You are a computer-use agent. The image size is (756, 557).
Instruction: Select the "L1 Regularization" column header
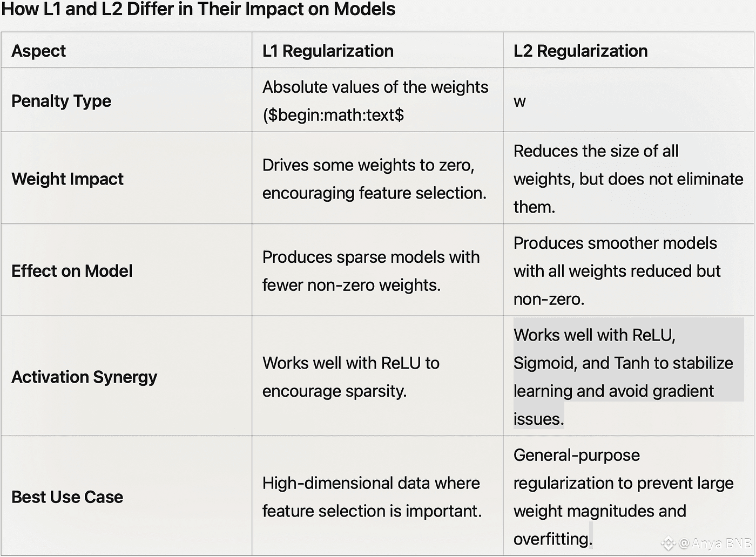(x=328, y=51)
